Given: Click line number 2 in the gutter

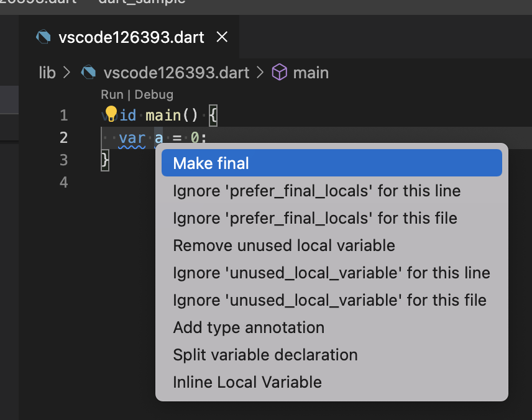Looking at the screenshot, I should click(63, 137).
